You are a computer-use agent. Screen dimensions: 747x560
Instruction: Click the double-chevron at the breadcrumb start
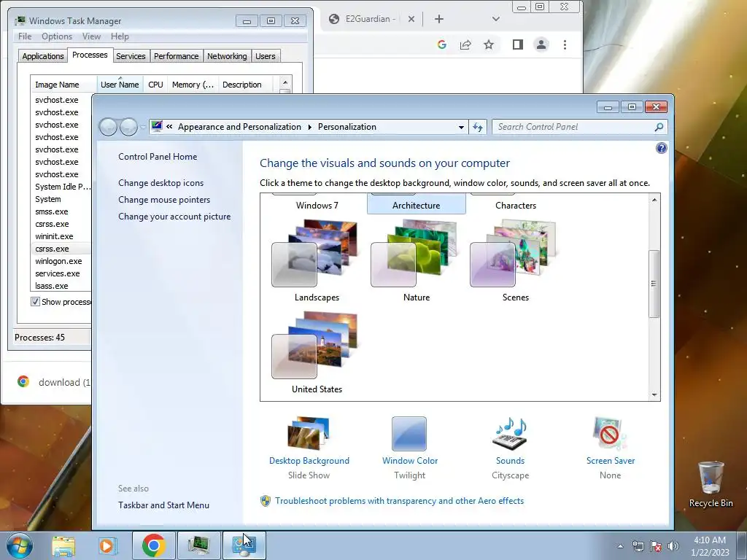click(x=169, y=127)
